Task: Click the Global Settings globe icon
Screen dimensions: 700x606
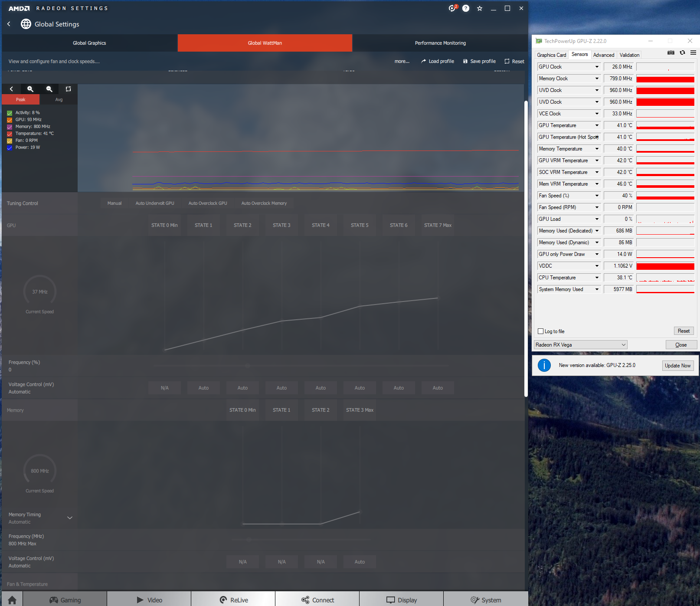Action: pos(26,24)
